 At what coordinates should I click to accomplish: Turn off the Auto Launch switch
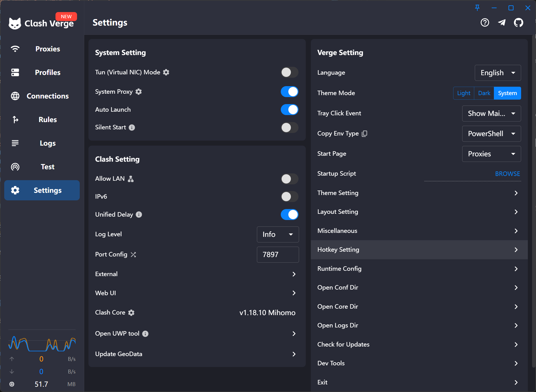click(289, 110)
